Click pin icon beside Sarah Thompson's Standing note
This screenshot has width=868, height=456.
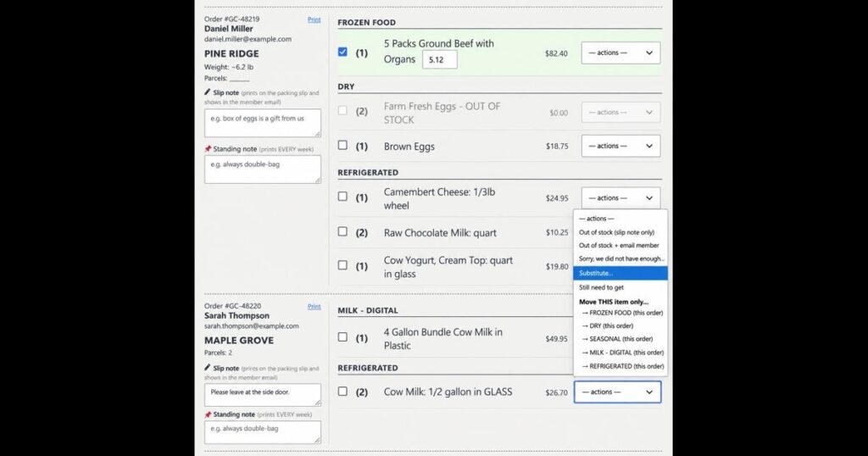pyautogui.click(x=208, y=414)
